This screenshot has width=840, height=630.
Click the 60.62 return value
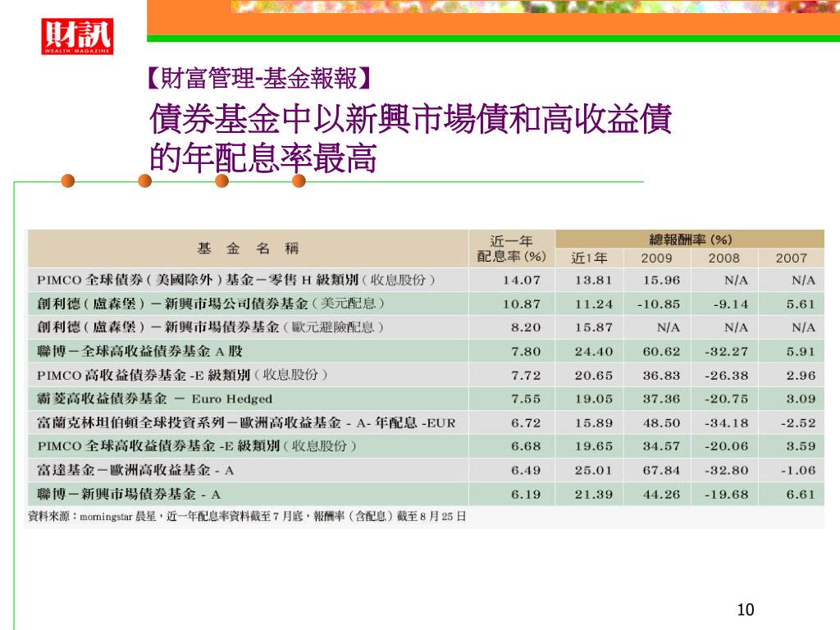[661, 351]
